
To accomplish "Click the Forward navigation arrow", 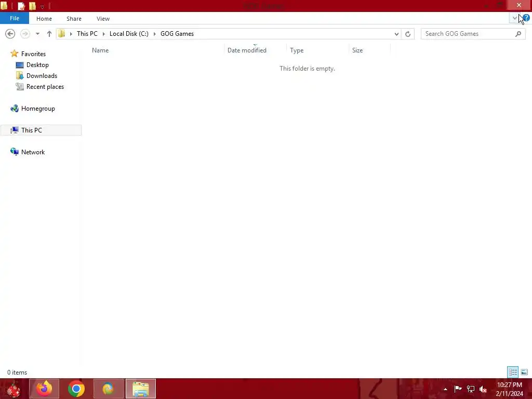I will 25,34.
